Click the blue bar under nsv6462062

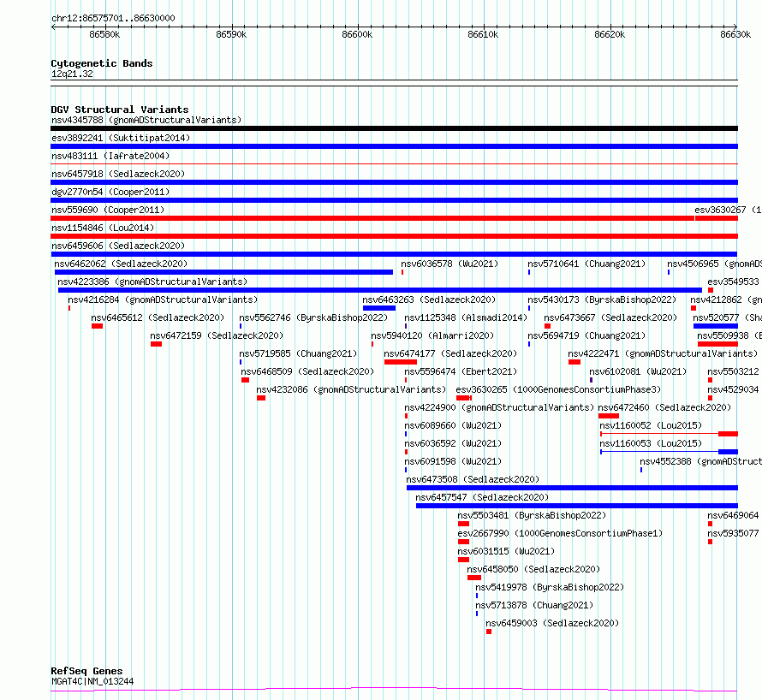tap(223, 272)
